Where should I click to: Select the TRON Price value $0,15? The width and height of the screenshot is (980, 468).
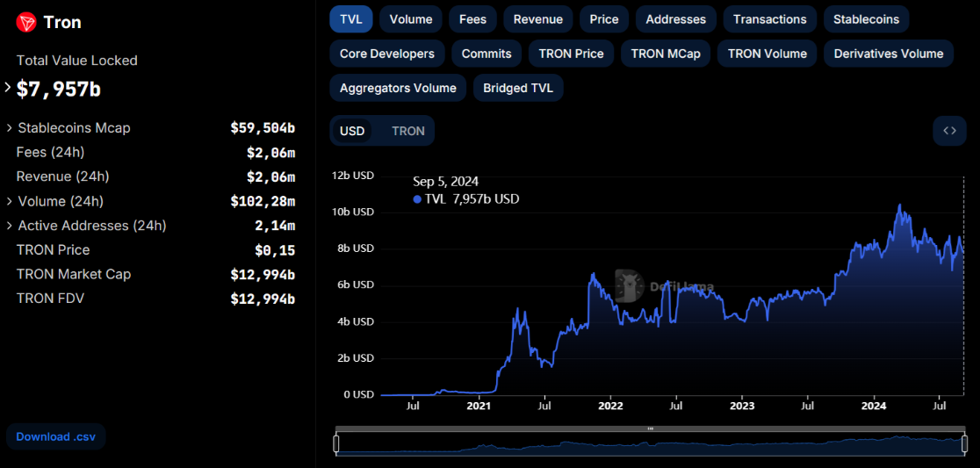pos(275,250)
